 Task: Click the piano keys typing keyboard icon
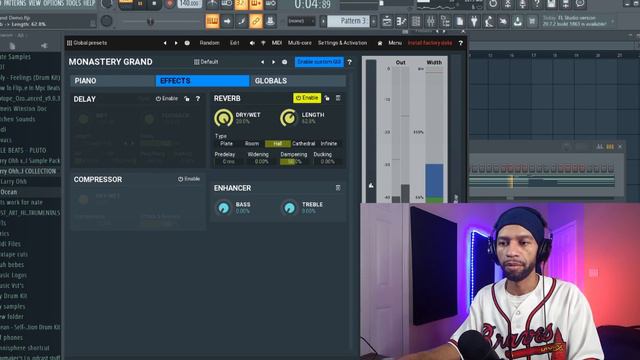pos(212,21)
